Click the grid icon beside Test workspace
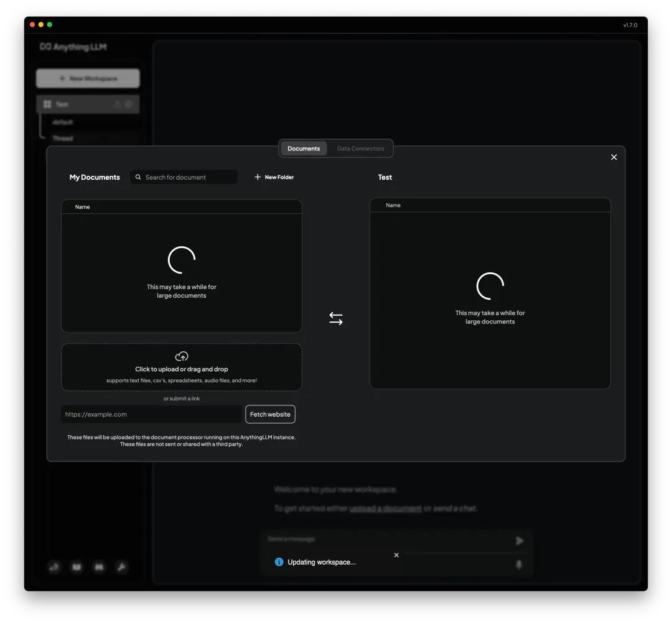This screenshot has height=623, width=672. (x=47, y=104)
